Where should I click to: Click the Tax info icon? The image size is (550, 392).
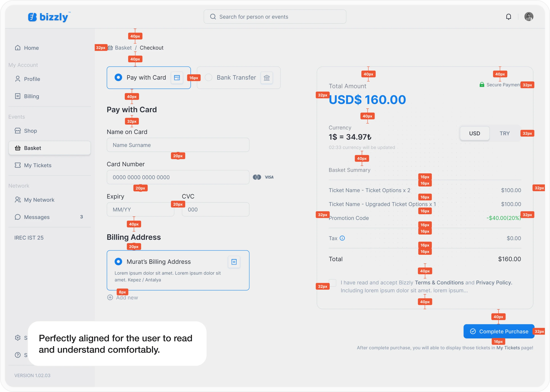[342, 238]
